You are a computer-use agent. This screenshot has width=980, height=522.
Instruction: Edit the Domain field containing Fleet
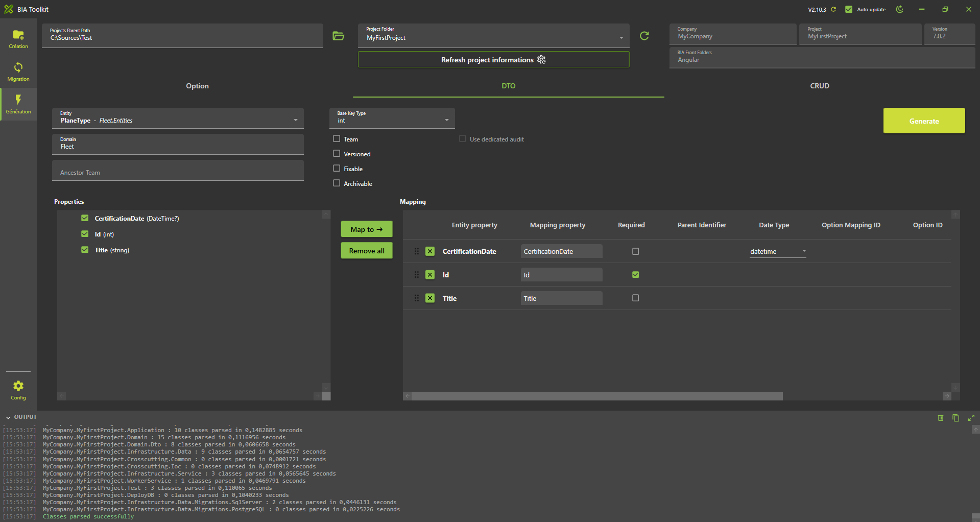tap(178, 144)
